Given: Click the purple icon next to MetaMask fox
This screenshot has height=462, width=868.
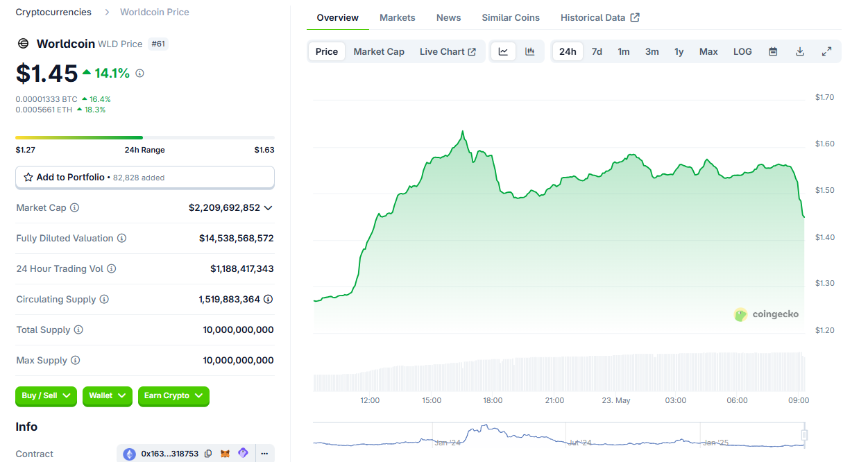Looking at the screenshot, I should (x=243, y=454).
